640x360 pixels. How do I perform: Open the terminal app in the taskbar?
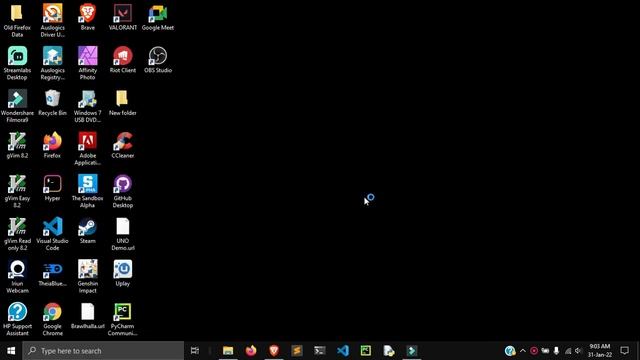click(320, 351)
